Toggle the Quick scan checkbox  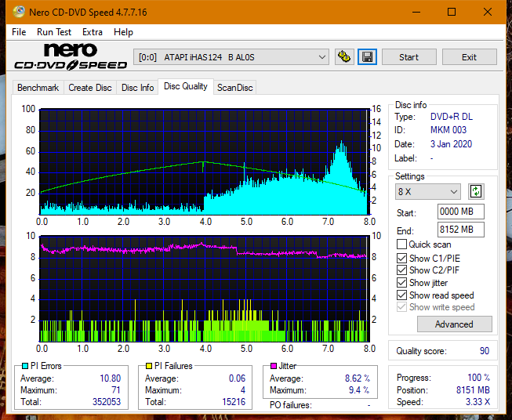click(x=401, y=244)
